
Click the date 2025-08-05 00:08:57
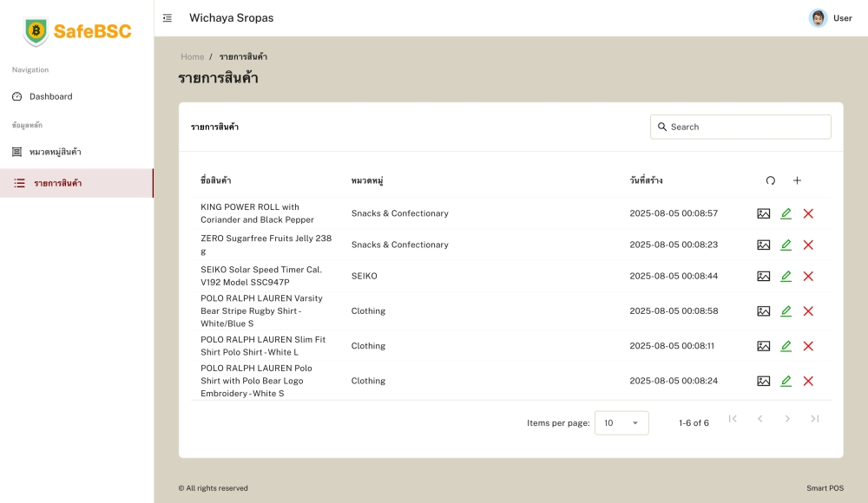(674, 213)
